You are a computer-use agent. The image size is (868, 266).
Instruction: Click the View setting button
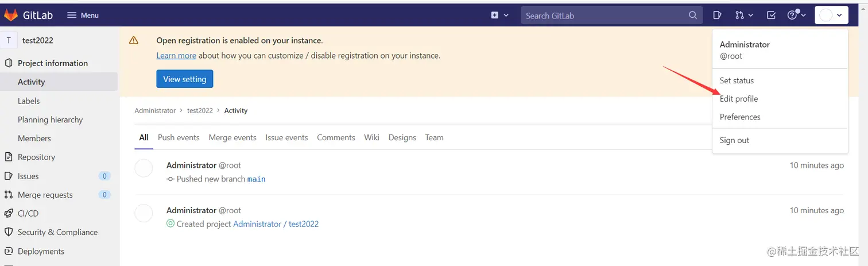coord(185,79)
